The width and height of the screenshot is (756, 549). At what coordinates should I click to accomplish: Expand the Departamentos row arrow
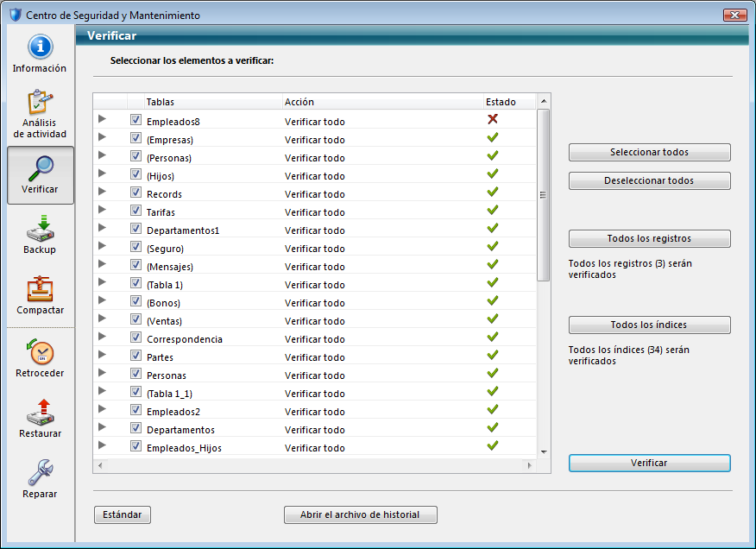pos(102,427)
